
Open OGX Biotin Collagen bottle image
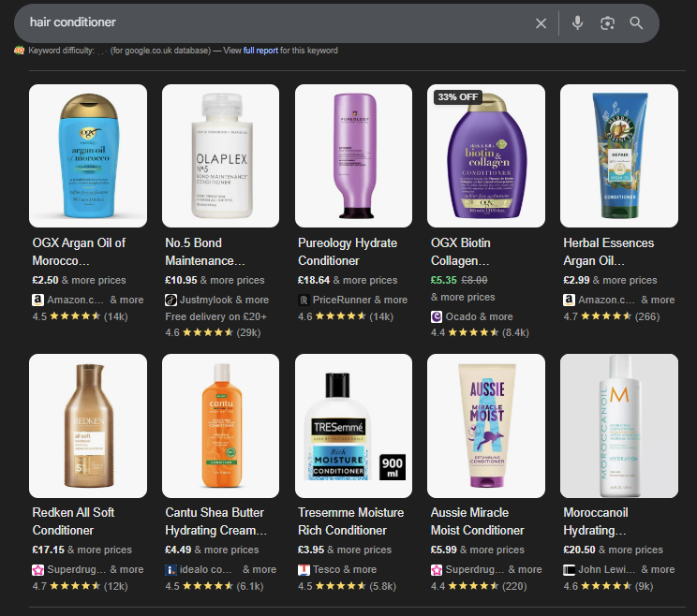pyautogui.click(x=486, y=156)
